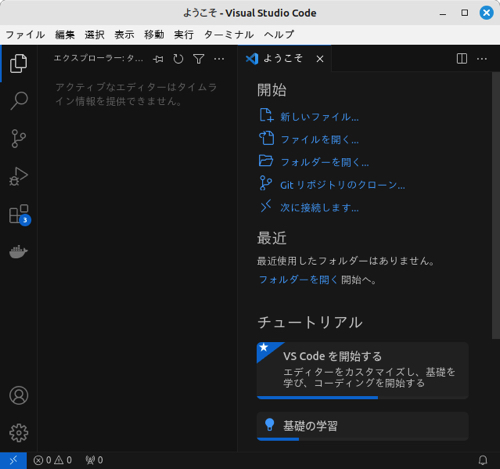
Task: Open the Search view icon
Action: point(19,101)
